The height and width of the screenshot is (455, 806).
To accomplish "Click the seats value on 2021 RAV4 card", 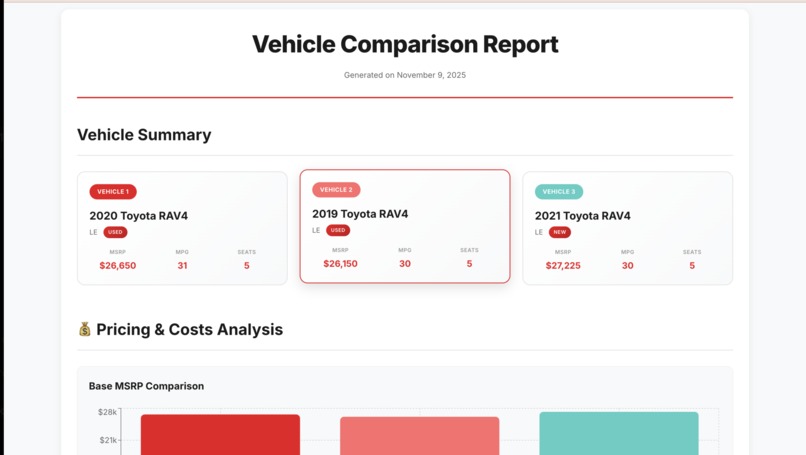I will [692, 266].
